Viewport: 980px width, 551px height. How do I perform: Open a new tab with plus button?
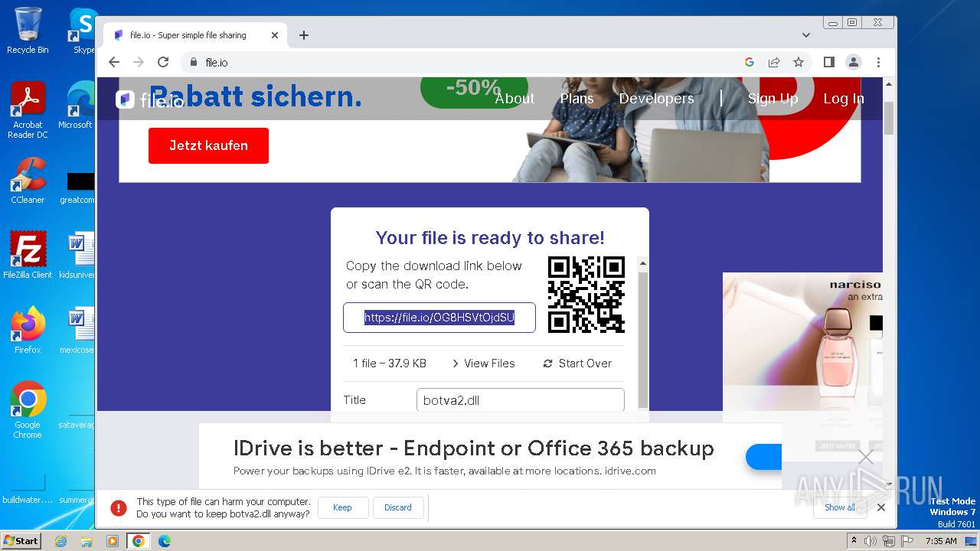tap(304, 35)
